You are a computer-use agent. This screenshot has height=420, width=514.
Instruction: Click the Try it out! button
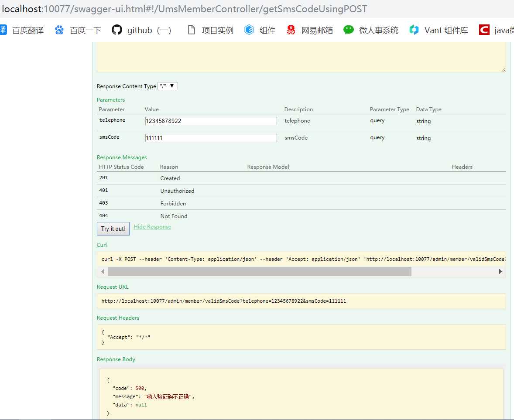tap(113, 229)
